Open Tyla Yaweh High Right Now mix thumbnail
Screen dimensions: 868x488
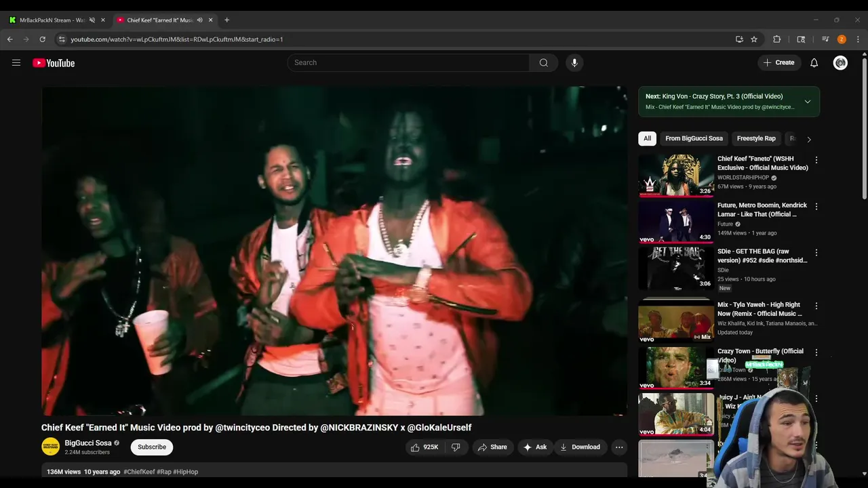(x=676, y=321)
